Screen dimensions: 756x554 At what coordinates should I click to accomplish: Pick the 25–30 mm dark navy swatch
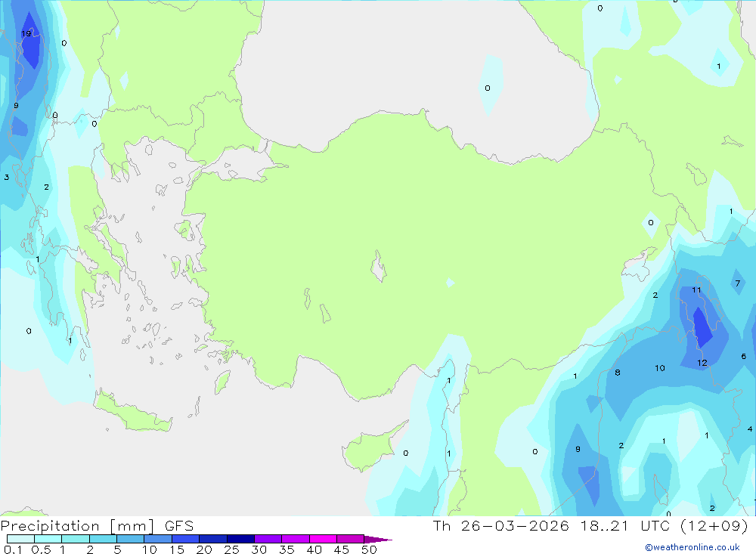tap(240, 539)
